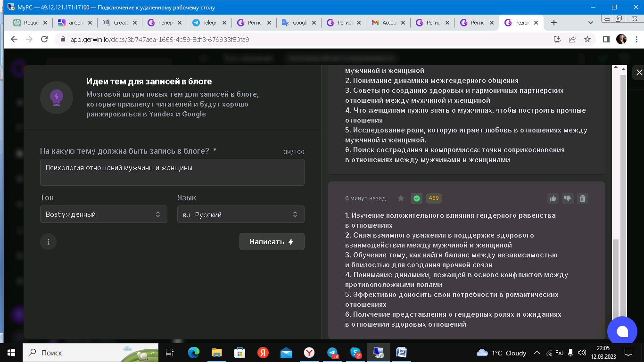Open a new browser tab with the plus button

[x=553, y=22]
